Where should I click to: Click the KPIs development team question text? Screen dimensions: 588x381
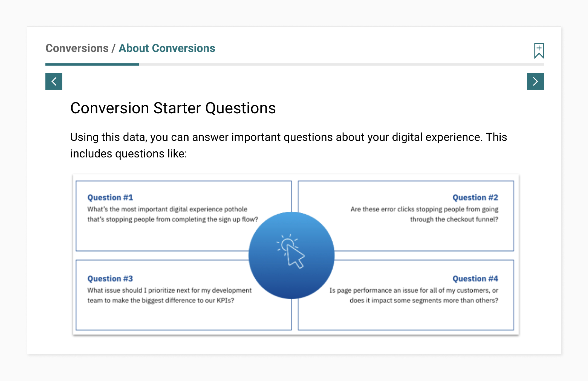click(169, 295)
